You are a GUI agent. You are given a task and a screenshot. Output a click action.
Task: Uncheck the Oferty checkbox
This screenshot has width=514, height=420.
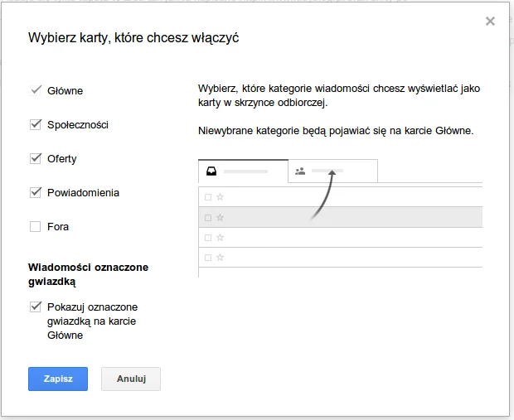pos(36,158)
